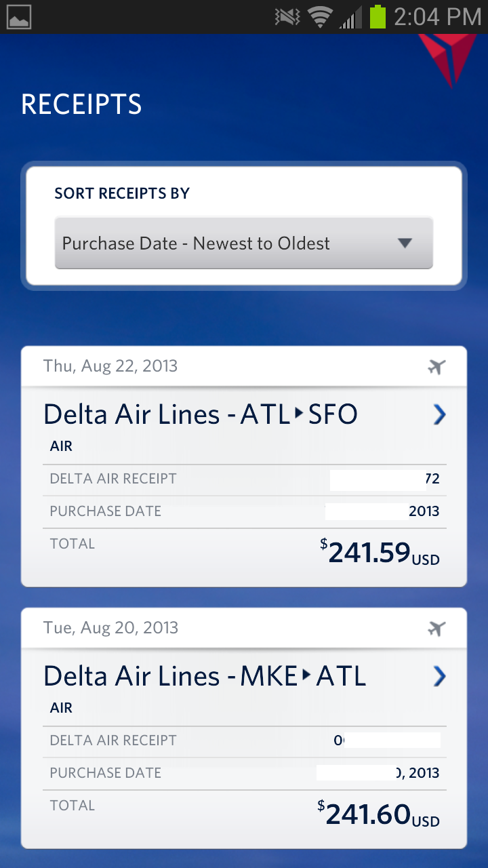Select the Tue, Aug 20, 2013 header
The image size is (488, 868).
tap(110, 628)
